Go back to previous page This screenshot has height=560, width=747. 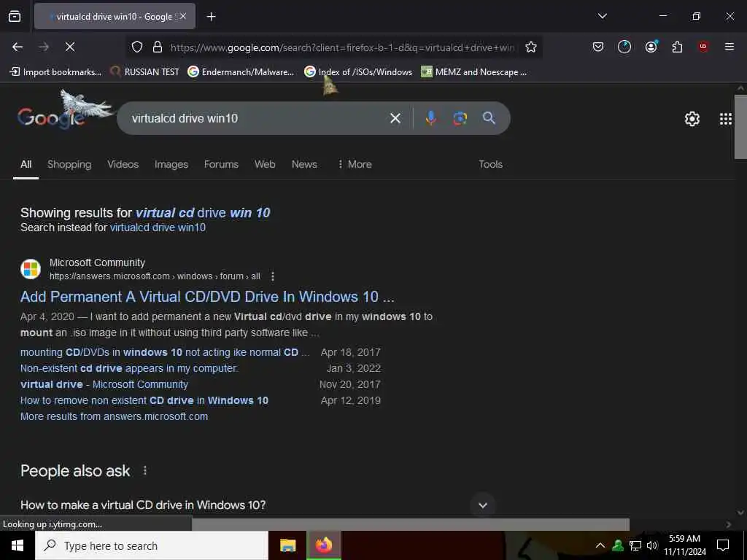(18, 47)
